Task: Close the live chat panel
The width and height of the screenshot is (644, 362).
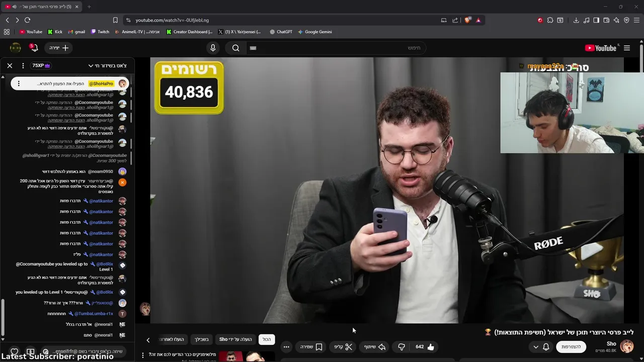Action: 10,66
